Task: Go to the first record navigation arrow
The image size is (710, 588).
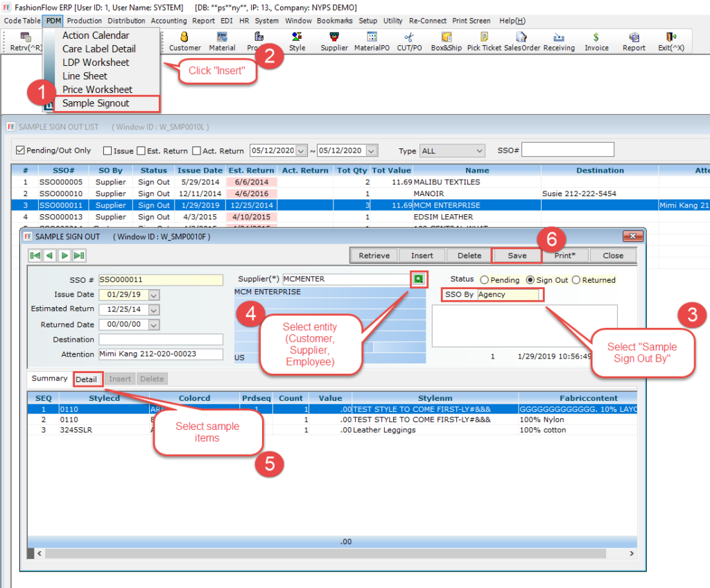Action: point(35,256)
